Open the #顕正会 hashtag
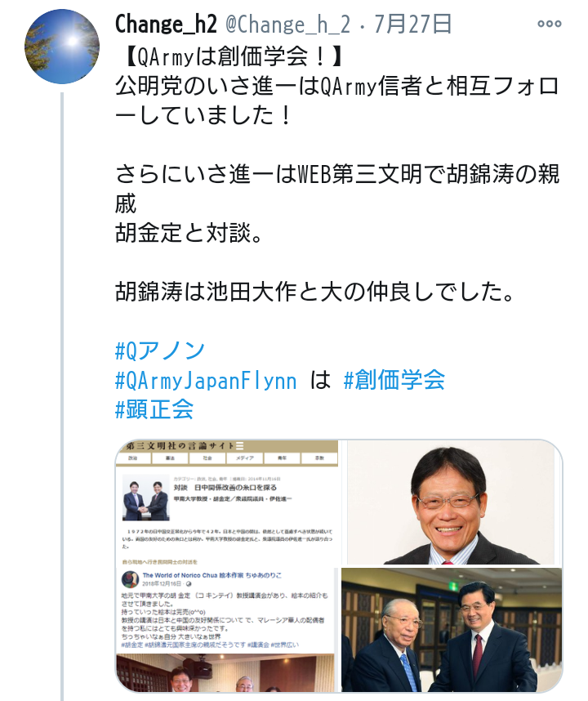Screen dimensions: 588x701 coord(154,409)
